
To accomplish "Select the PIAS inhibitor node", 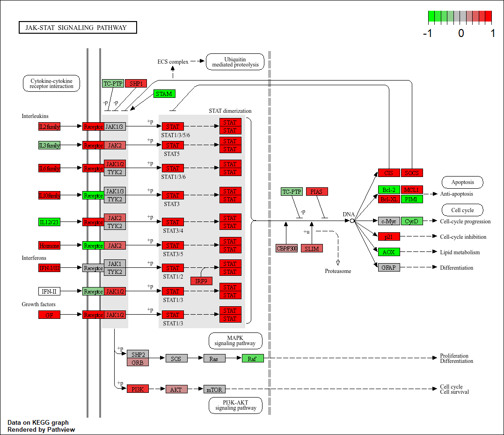I will [x=317, y=192].
